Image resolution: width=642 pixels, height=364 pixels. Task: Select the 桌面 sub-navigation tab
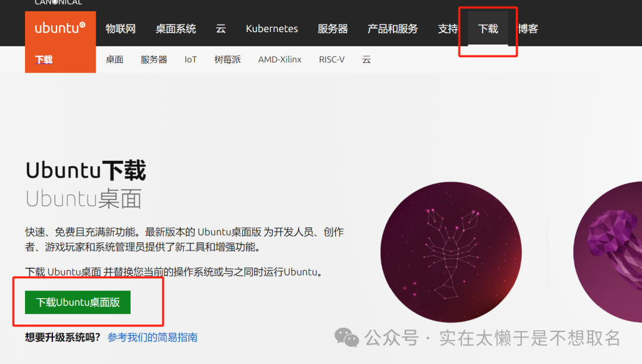click(114, 59)
